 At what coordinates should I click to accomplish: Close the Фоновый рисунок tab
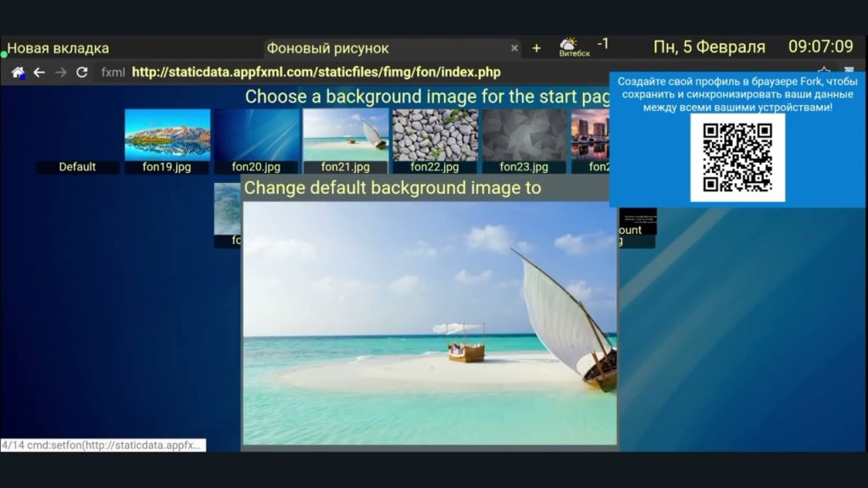point(514,48)
